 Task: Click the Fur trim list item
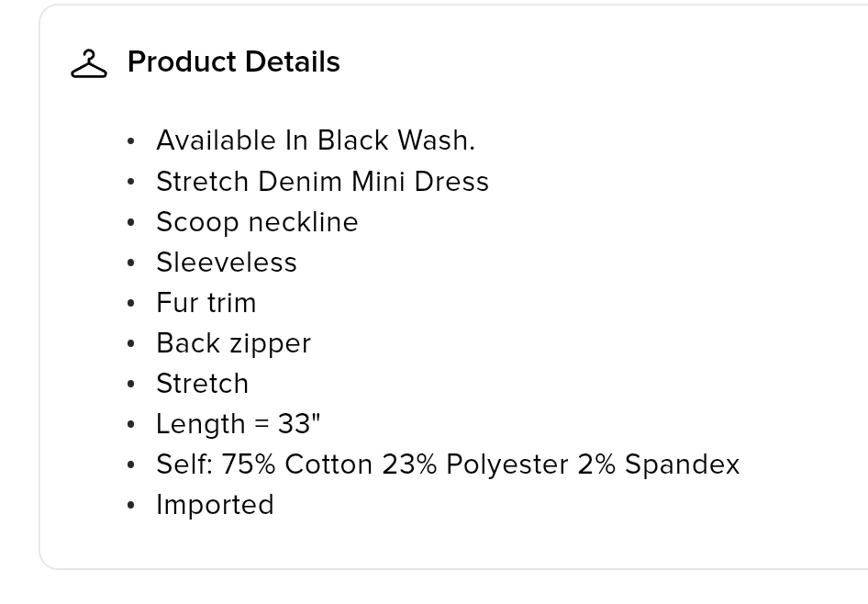coord(206,302)
